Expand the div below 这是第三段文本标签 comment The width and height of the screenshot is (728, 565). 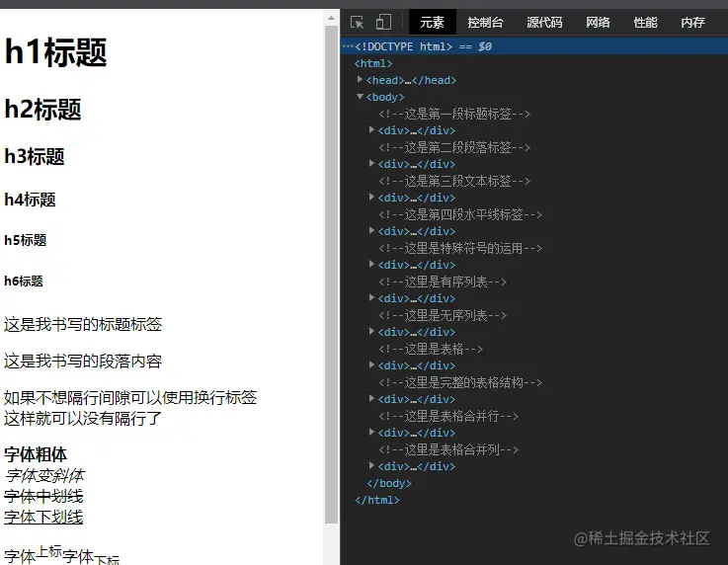(x=371, y=197)
